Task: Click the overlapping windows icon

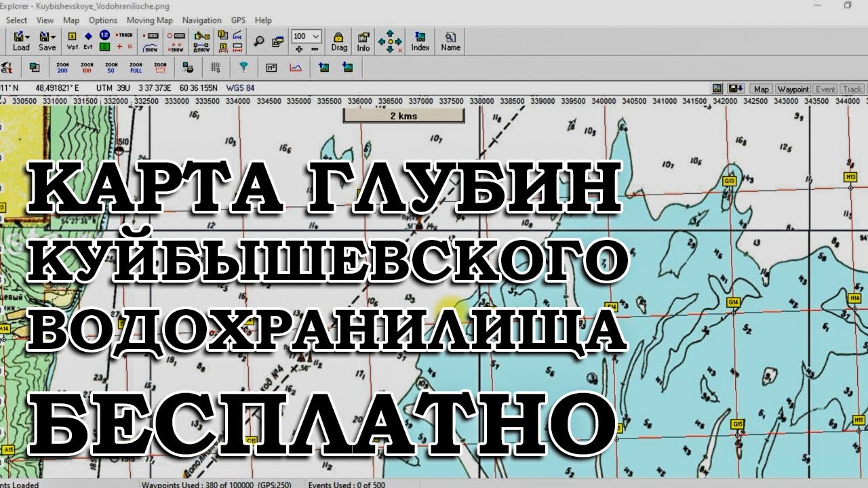Action: tap(277, 41)
